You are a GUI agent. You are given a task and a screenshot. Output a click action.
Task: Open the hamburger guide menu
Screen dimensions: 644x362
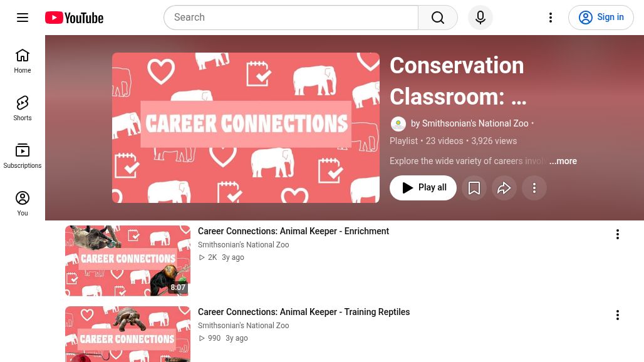pyautogui.click(x=23, y=18)
